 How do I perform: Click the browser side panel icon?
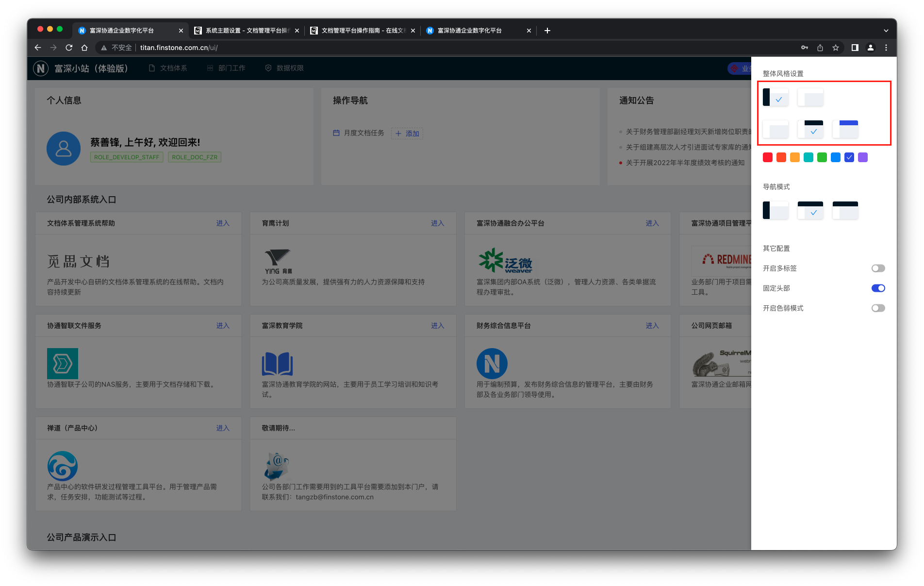pyautogui.click(x=855, y=48)
